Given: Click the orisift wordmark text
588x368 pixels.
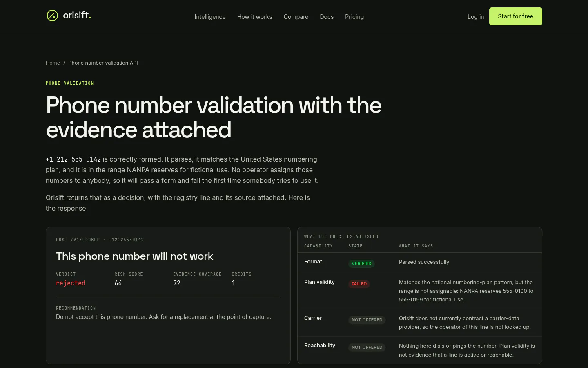Looking at the screenshot, I should tap(77, 16).
